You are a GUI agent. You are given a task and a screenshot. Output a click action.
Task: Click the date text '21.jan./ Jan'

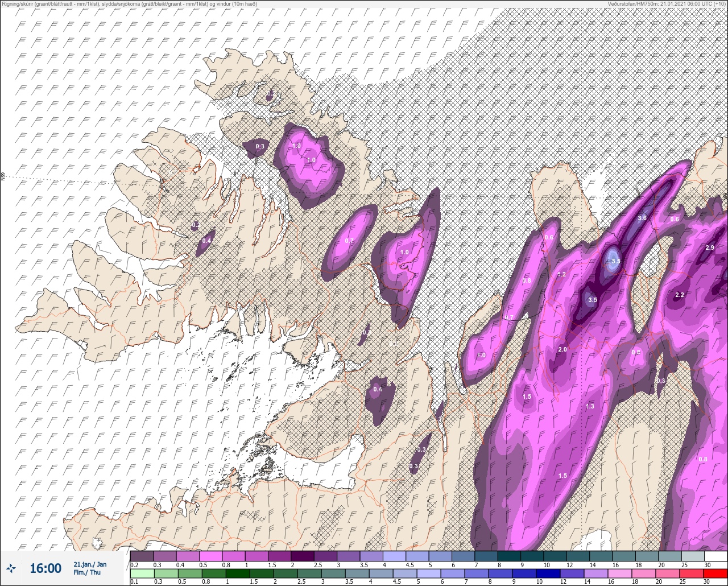90,564
